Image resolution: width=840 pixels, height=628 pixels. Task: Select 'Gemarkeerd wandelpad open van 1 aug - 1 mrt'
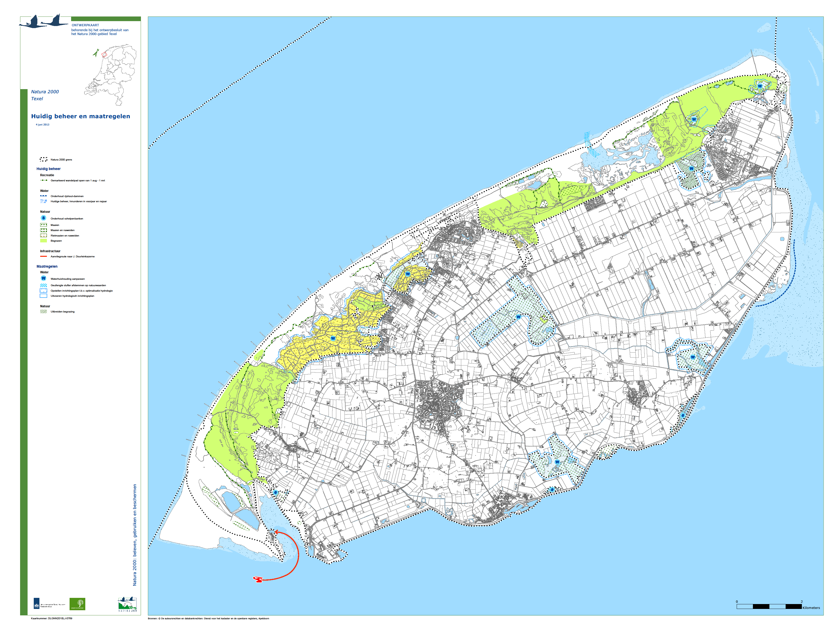click(x=78, y=180)
